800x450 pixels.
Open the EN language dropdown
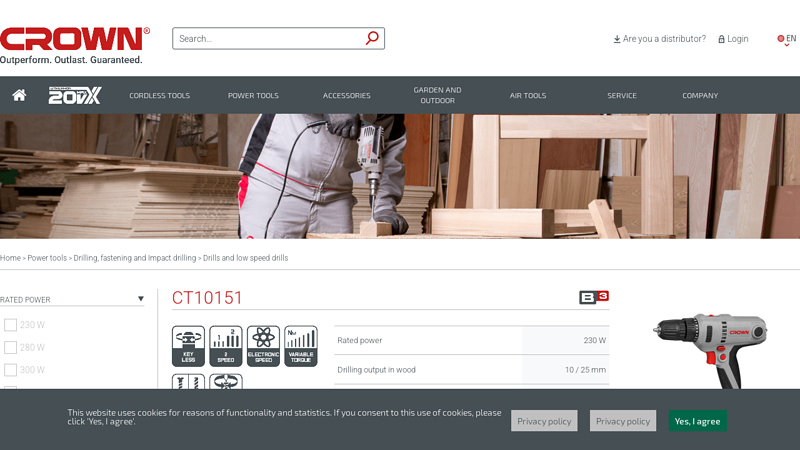[786, 39]
